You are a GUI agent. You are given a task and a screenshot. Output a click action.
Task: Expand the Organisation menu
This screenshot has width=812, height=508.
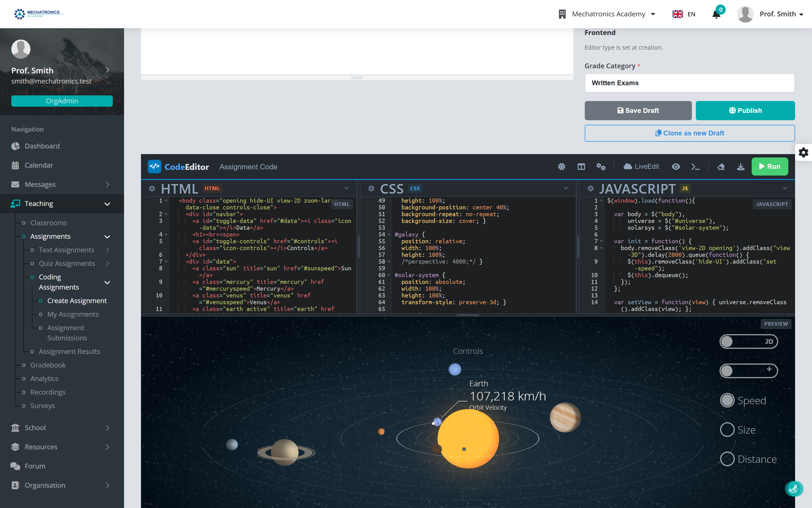62,485
